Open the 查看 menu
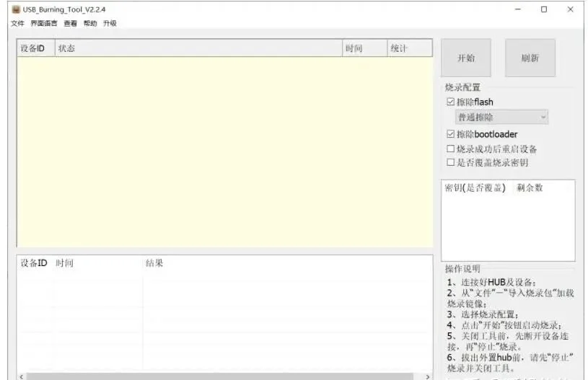The image size is (588, 380). 70,23
